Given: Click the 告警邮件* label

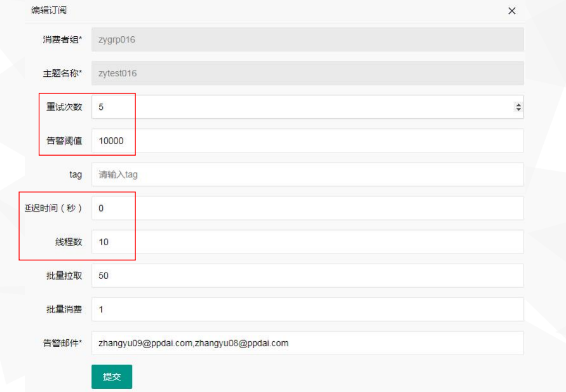Looking at the screenshot, I should (x=62, y=343).
